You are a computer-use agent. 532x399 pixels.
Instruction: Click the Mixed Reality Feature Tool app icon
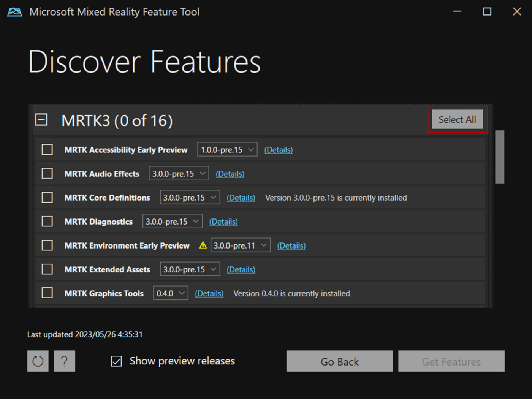tap(14, 12)
